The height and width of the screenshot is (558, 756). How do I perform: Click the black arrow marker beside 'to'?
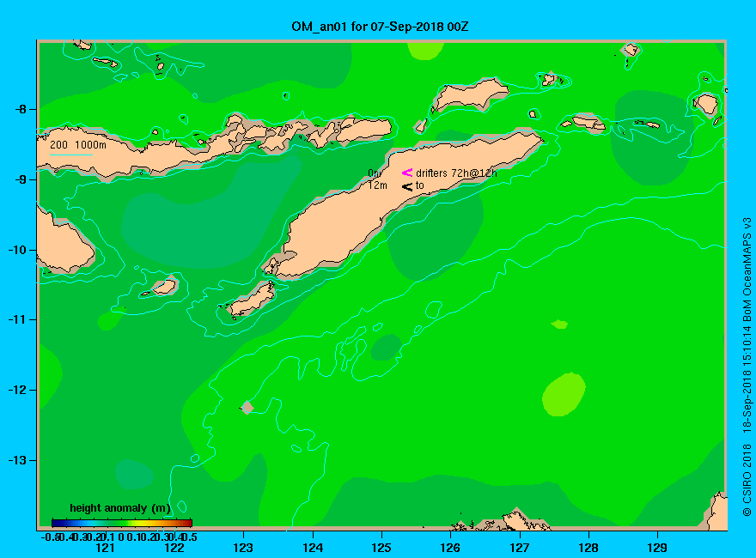click(x=407, y=186)
